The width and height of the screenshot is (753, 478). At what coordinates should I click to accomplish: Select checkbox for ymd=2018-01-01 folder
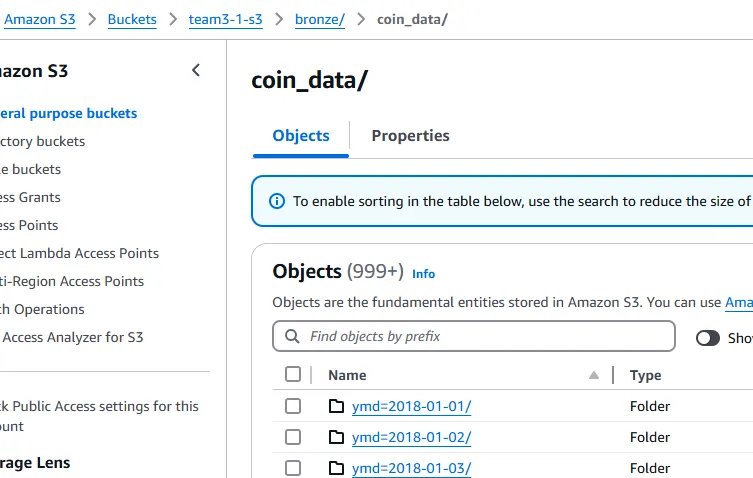[293, 406]
